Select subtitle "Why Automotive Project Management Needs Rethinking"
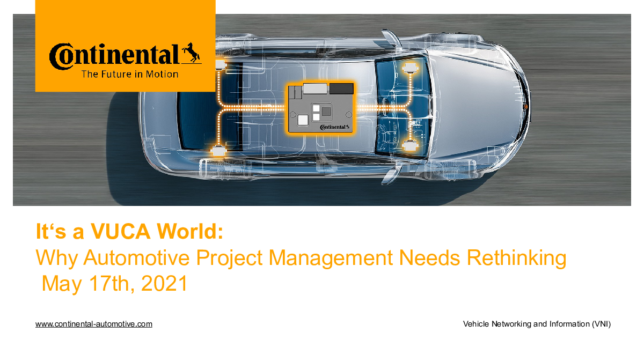Screen dimensions: 644x362 pyautogui.click(x=301, y=258)
